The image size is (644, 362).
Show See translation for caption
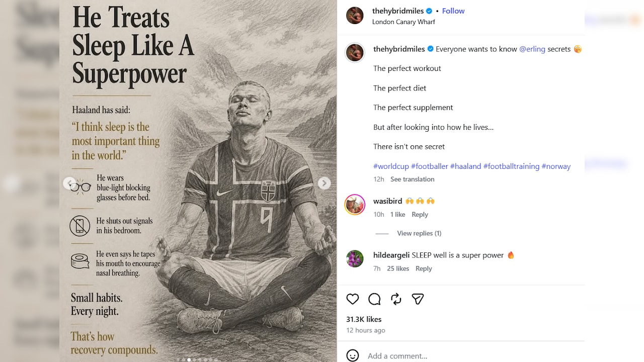click(412, 179)
